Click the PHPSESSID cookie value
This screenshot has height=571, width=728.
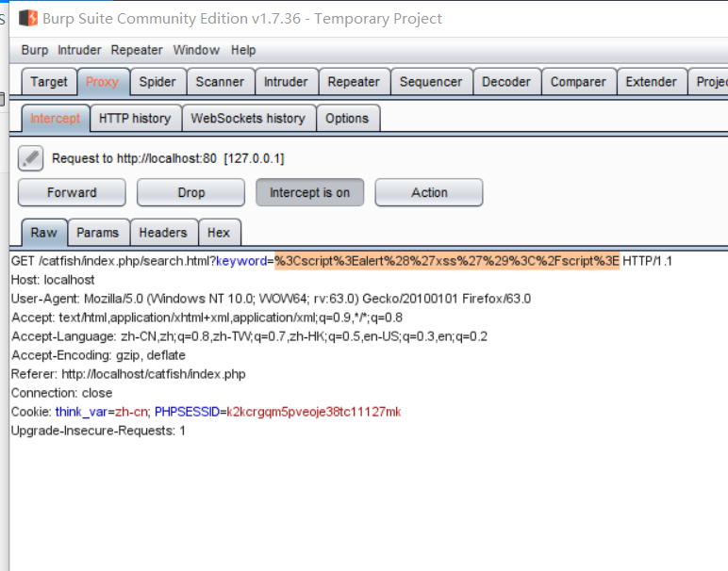[314, 412]
